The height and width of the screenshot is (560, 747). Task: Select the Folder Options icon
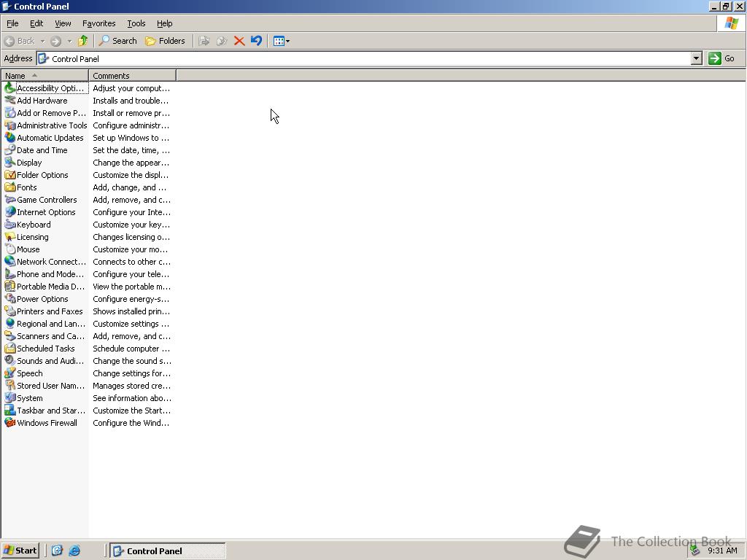click(9, 175)
